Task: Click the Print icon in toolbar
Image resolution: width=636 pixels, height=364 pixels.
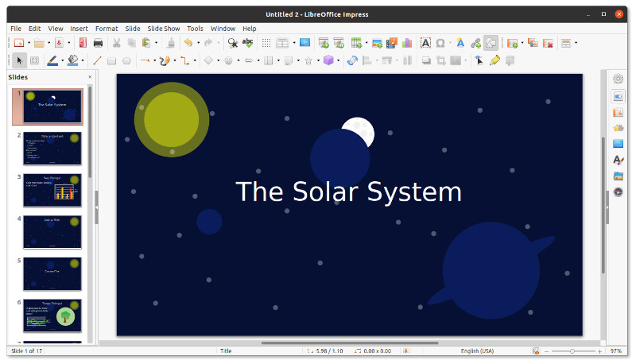Action: click(x=98, y=43)
